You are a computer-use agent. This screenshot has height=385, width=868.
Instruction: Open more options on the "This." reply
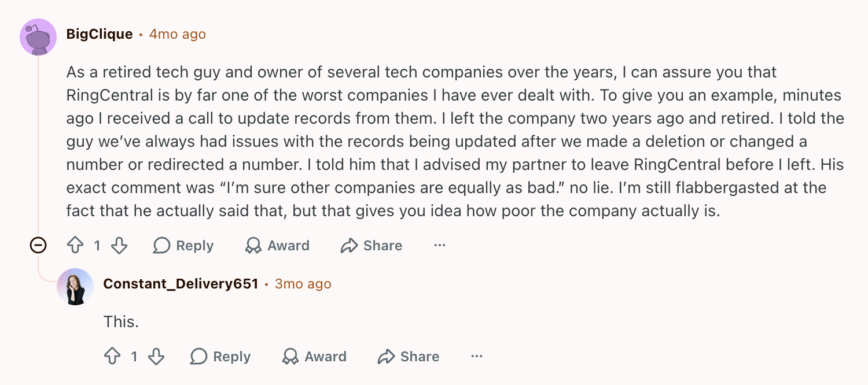[x=477, y=357]
